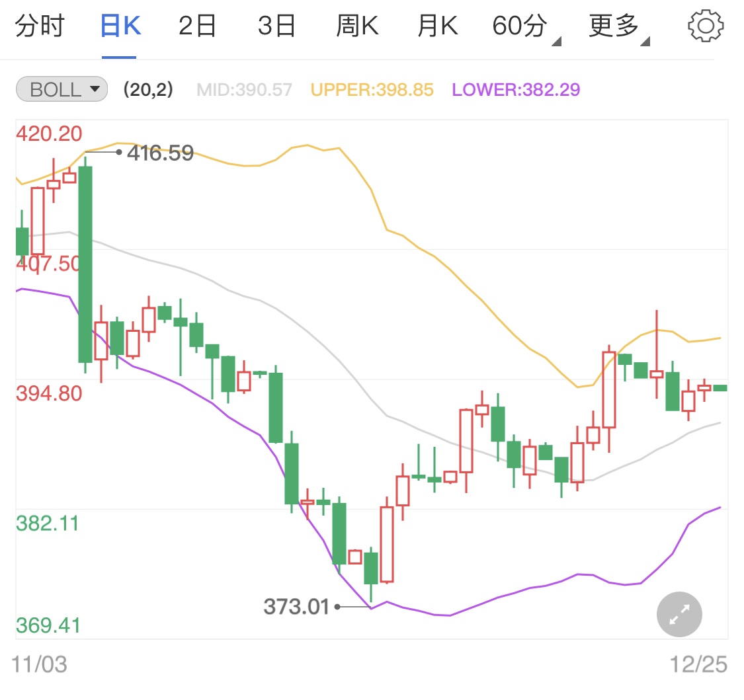
Task: Click the 12/25 end date label
Action: tap(698, 664)
